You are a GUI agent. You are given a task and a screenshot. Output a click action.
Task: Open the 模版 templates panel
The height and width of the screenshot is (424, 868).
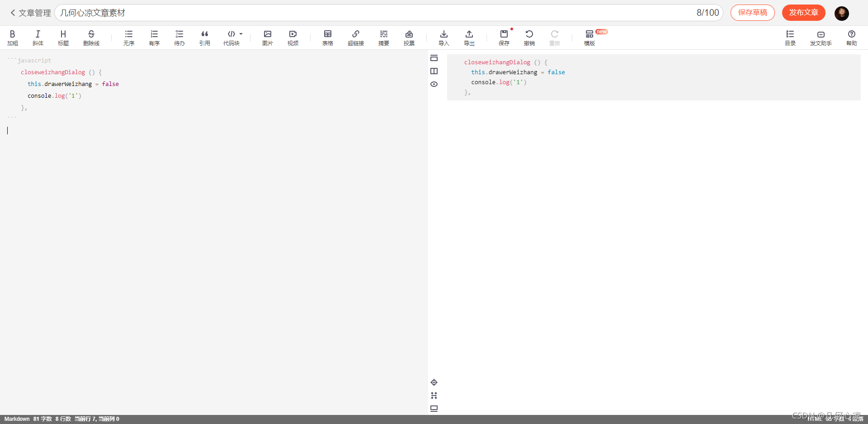point(590,38)
